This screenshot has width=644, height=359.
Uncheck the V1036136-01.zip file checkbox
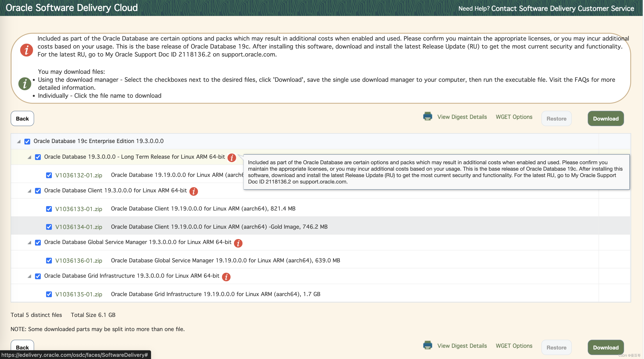[49, 261]
